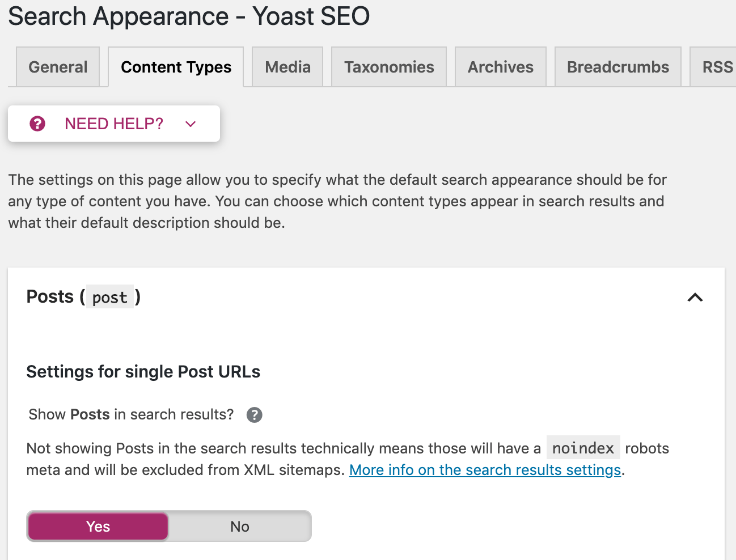Click the Settings for single Post URLs heading
Viewport: 736px width, 560px height.
click(143, 372)
